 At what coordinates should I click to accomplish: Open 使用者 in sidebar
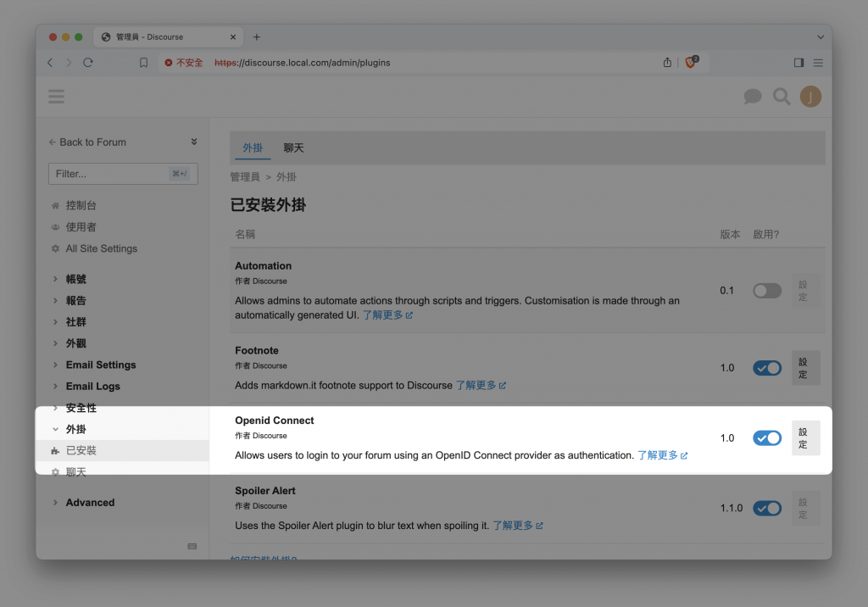tap(81, 227)
